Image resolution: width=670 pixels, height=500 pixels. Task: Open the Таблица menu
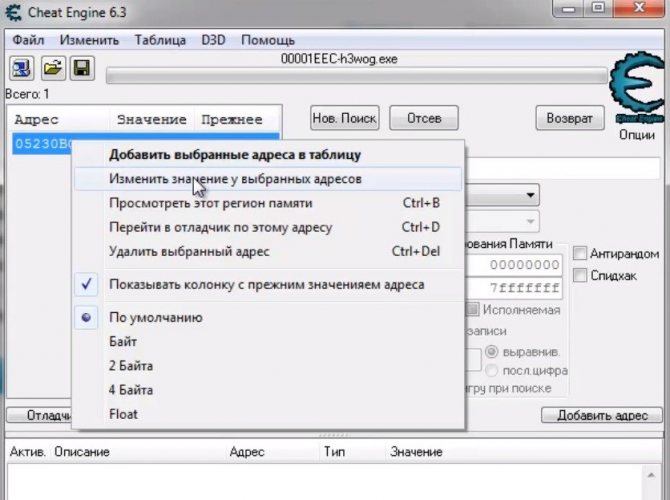coord(160,40)
